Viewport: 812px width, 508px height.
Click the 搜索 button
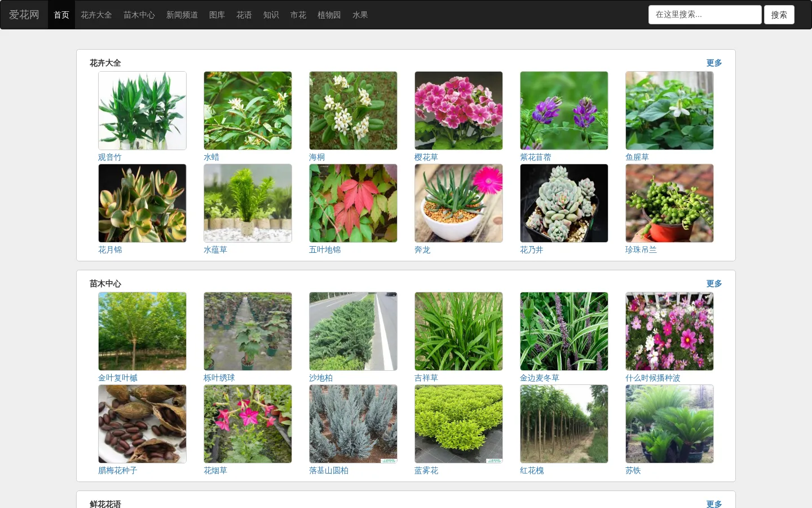tap(779, 15)
